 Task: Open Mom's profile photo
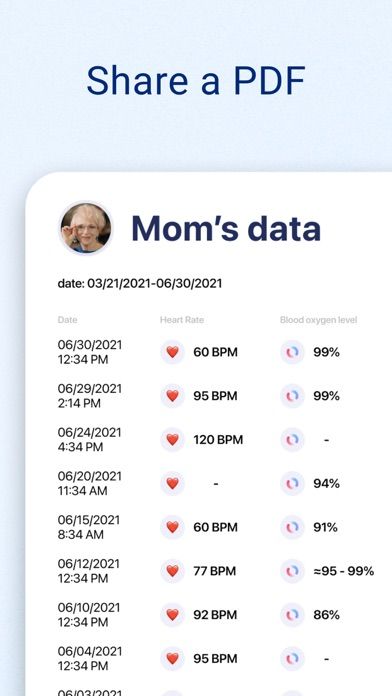pyautogui.click(x=86, y=228)
